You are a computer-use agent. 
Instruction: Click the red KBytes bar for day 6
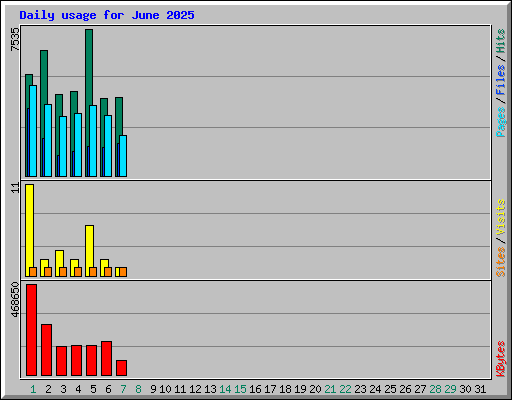click(106, 358)
